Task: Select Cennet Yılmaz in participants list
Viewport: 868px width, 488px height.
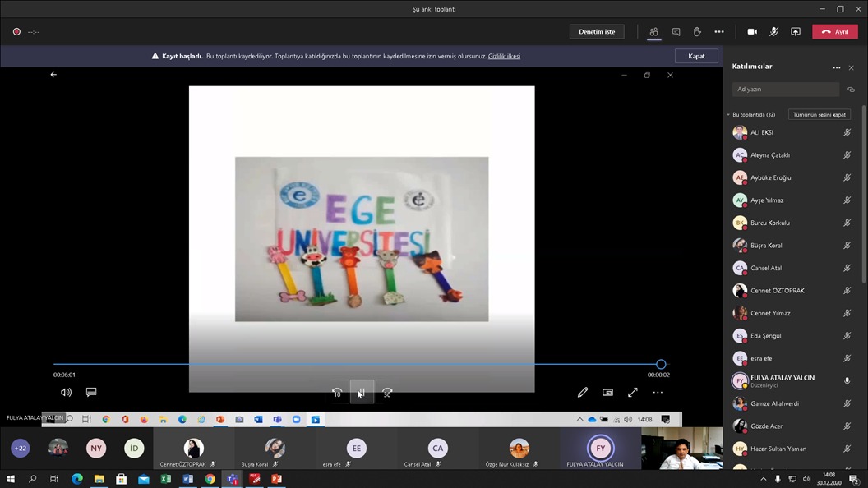Action: (x=792, y=313)
